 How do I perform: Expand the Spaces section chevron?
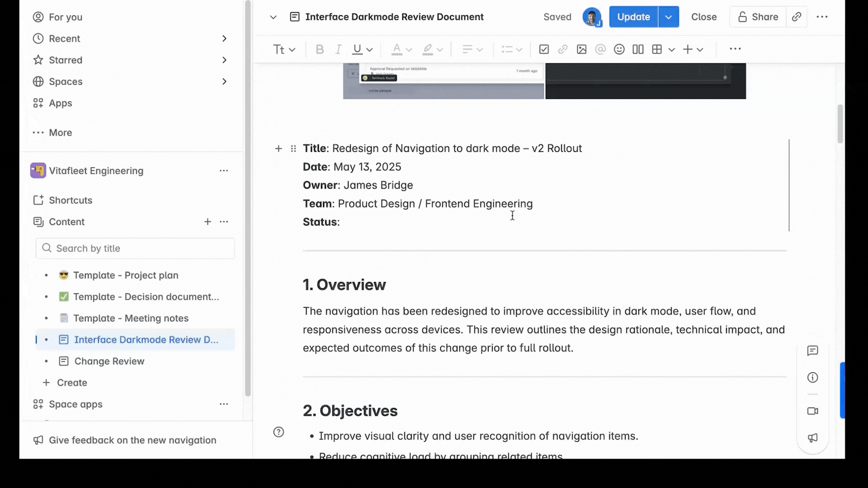[225, 81]
